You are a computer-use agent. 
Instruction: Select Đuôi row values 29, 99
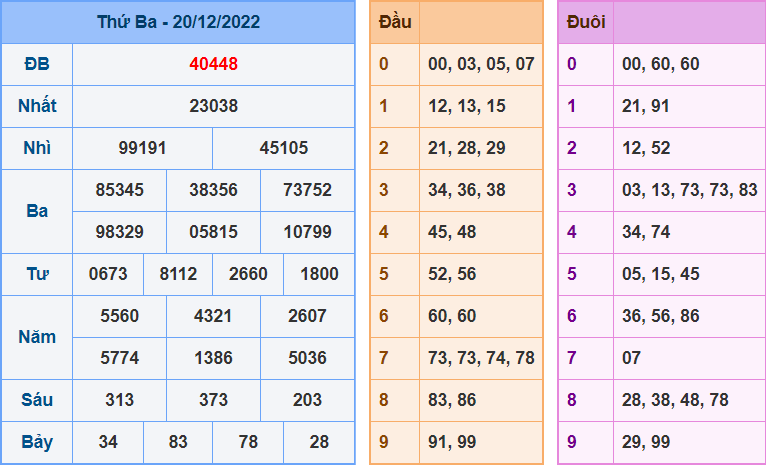(x=646, y=442)
